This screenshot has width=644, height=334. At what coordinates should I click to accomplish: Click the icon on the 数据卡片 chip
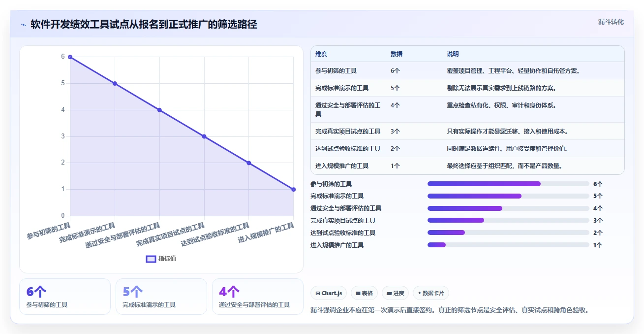tap(420, 293)
